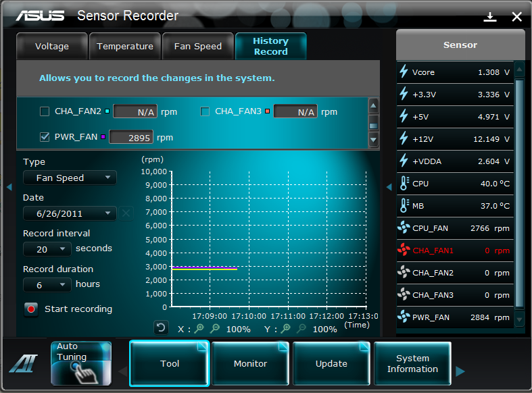Click the Start recording label
Image resolution: width=532 pixels, height=393 pixels.
click(78, 309)
